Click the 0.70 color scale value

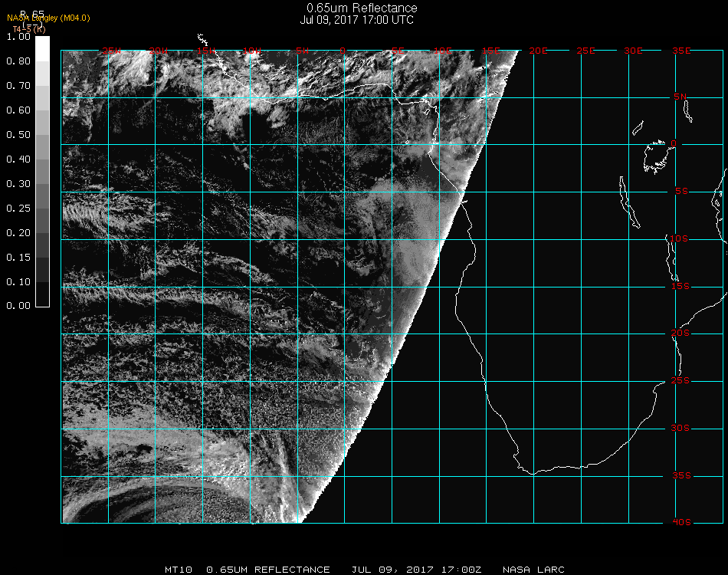18,86
